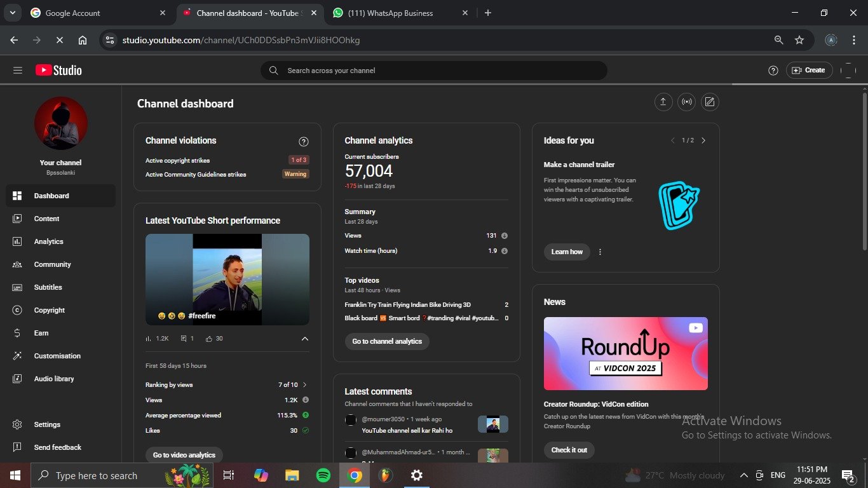Click the YouTube Studio logo
The width and height of the screenshot is (868, 488).
(x=58, y=71)
